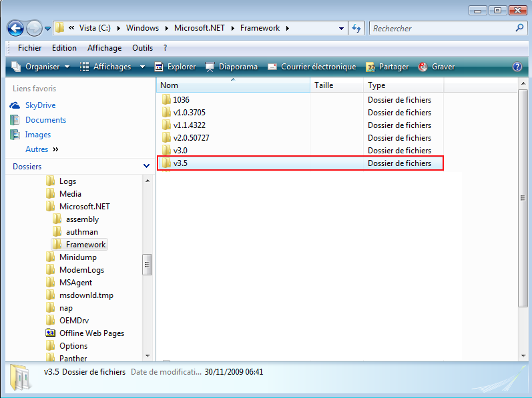Click Framework in the address path
The image size is (532, 398).
(260, 28)
